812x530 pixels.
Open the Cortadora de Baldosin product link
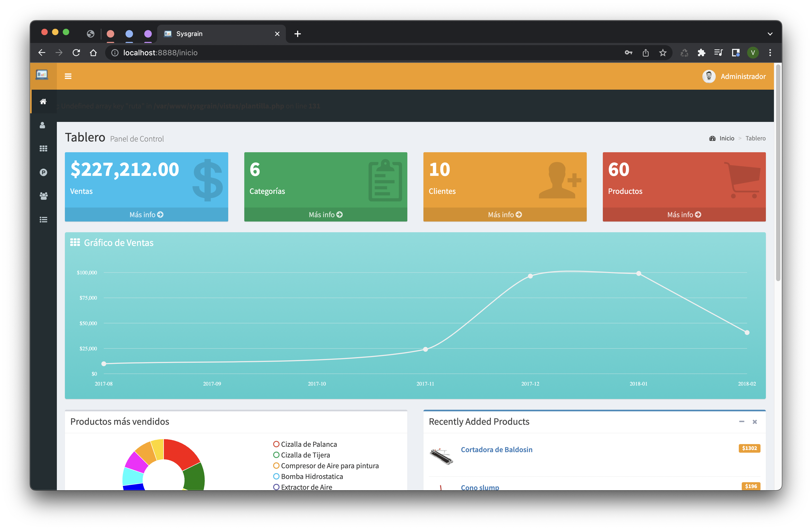496,449
